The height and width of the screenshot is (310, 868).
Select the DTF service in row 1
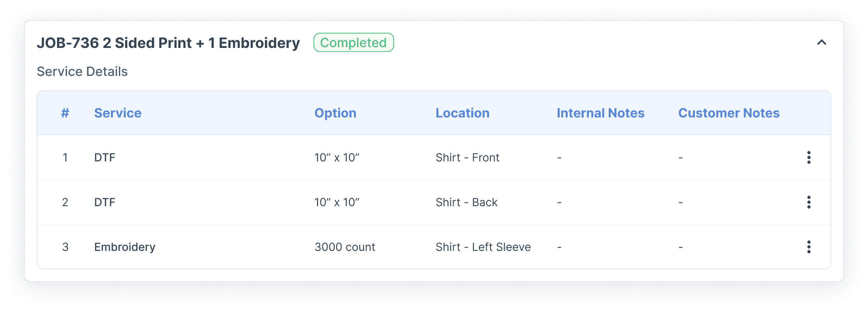pyautogui.click(x=105, y=157)
